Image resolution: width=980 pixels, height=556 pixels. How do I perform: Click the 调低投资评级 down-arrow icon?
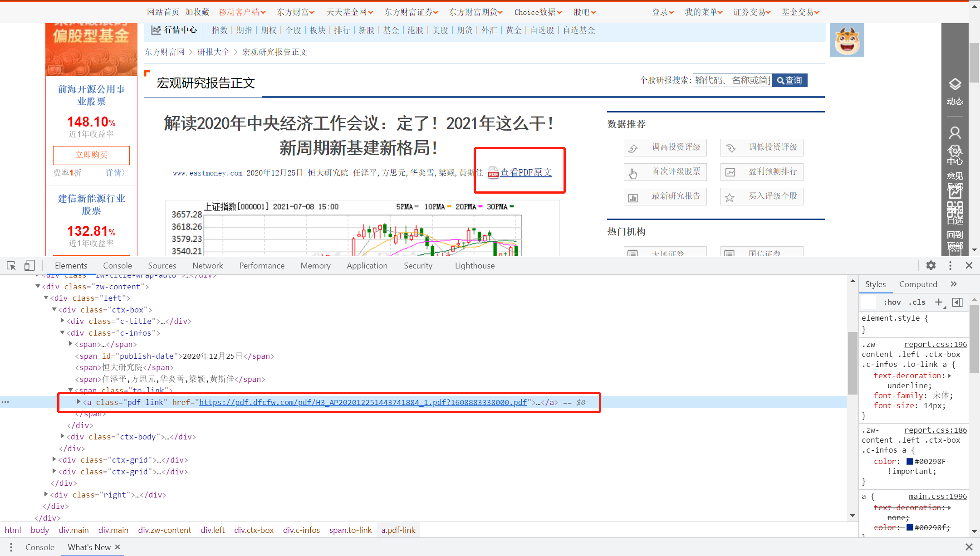730,148
